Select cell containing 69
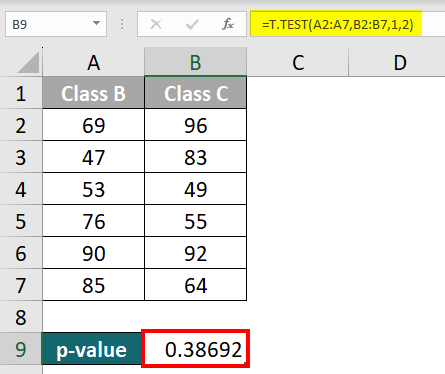This screenshot has width=445, height=374. [93, 125]
